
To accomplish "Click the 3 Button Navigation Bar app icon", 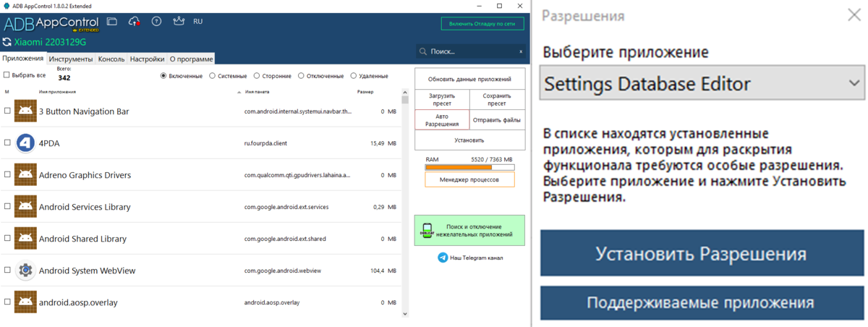I will [x=26, y=111].
